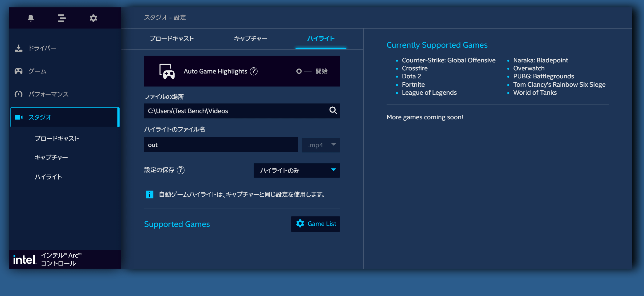Click 'Counter-Strike: Global Offensive' in games list
The height and width of the screenshot is (296, 644).
tap(448, 60)
